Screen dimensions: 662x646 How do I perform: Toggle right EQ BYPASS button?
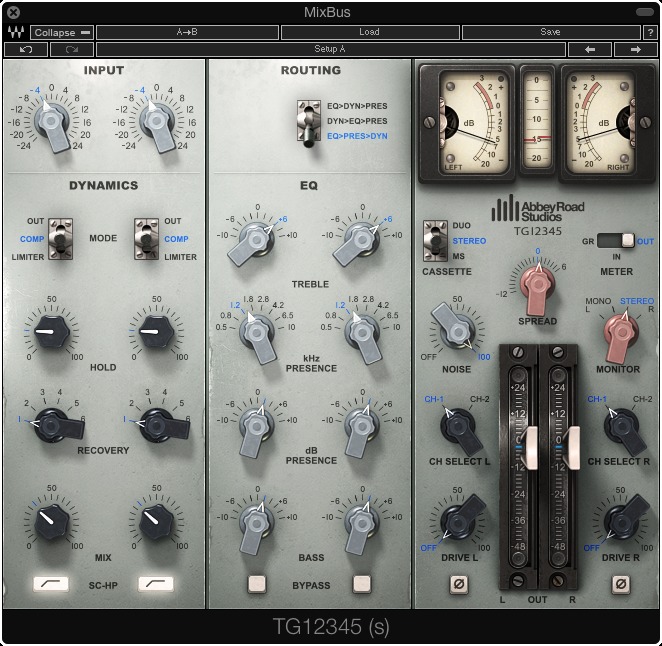tap(362, 584)
